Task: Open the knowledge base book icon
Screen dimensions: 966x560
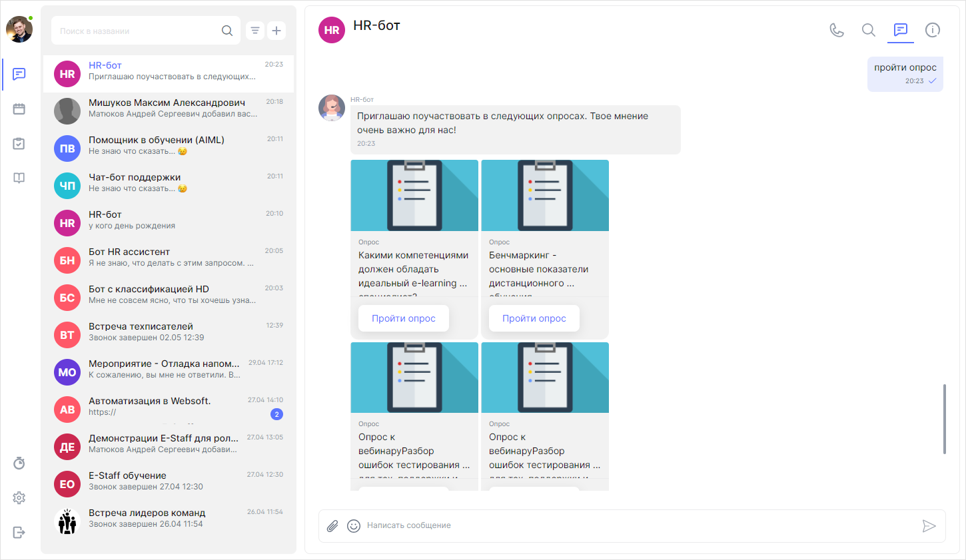Action: 19,178
